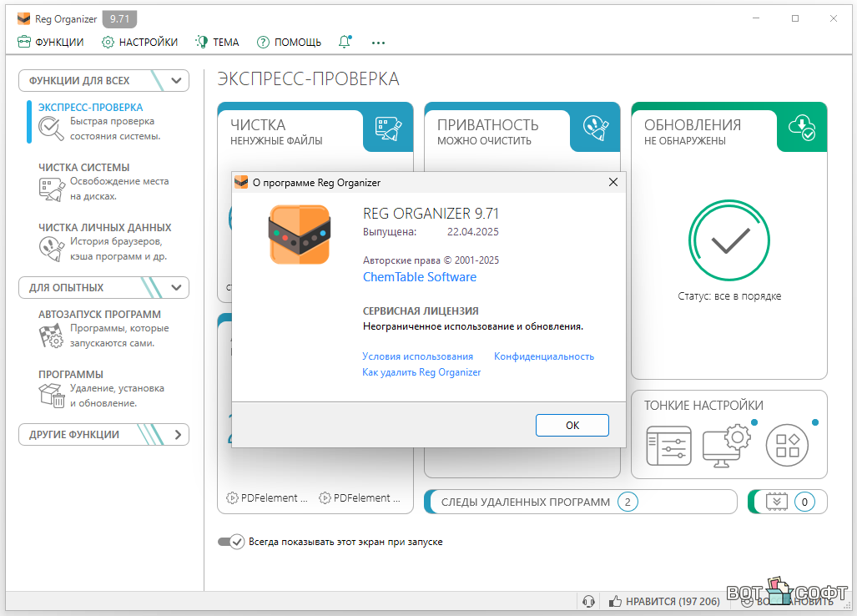Toggle Всегда показывать этот экран при запуске
This screenshot has width=857, height=616.
coord(230,542)
